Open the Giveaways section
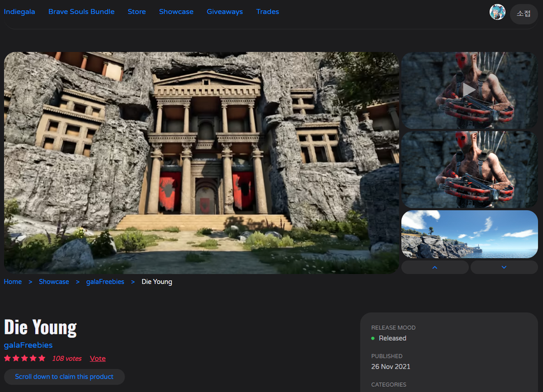Screen dimensions: 543x392 click(x=225, y=11)
